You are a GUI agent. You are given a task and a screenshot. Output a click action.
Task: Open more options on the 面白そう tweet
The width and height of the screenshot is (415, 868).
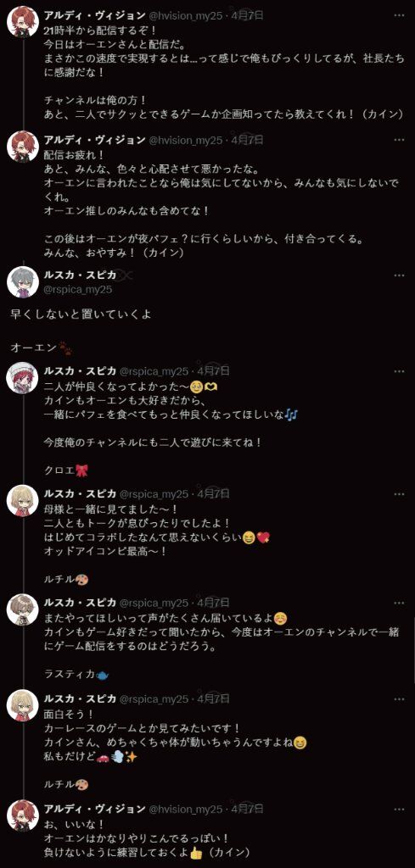pyautogui.click(x=399, y=699)
